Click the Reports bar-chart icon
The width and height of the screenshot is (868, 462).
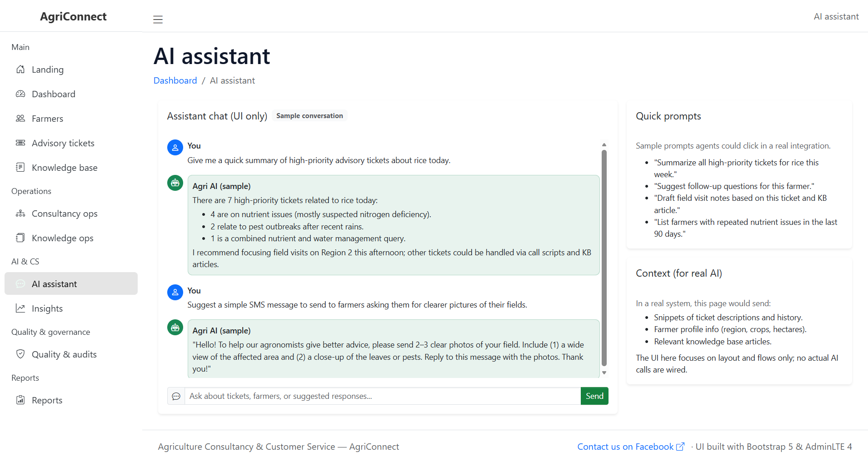(x=20, y=400)
